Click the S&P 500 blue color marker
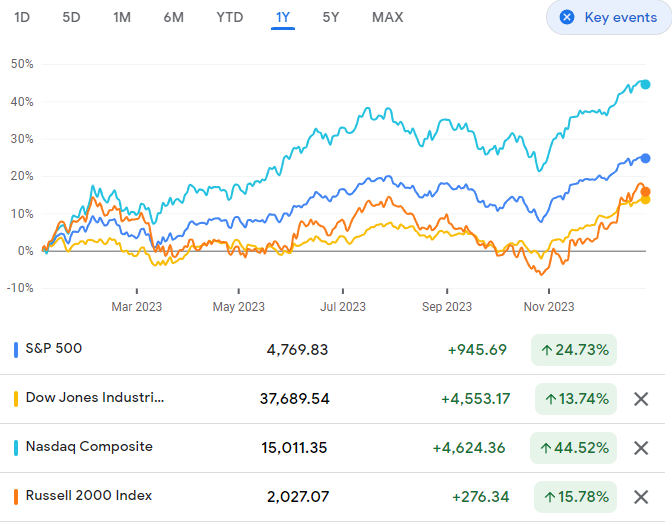 tap(16, 350)
